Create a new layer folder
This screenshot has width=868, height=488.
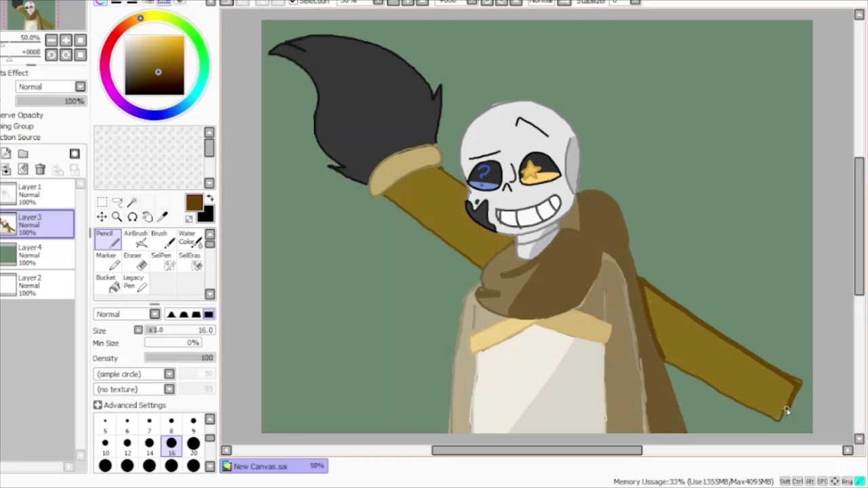pos(23,154)
